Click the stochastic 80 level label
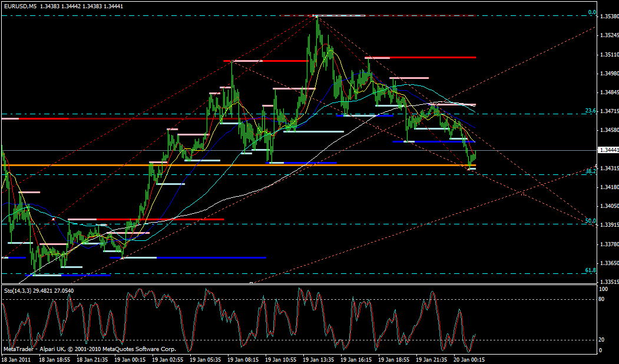 coord(603,299)
